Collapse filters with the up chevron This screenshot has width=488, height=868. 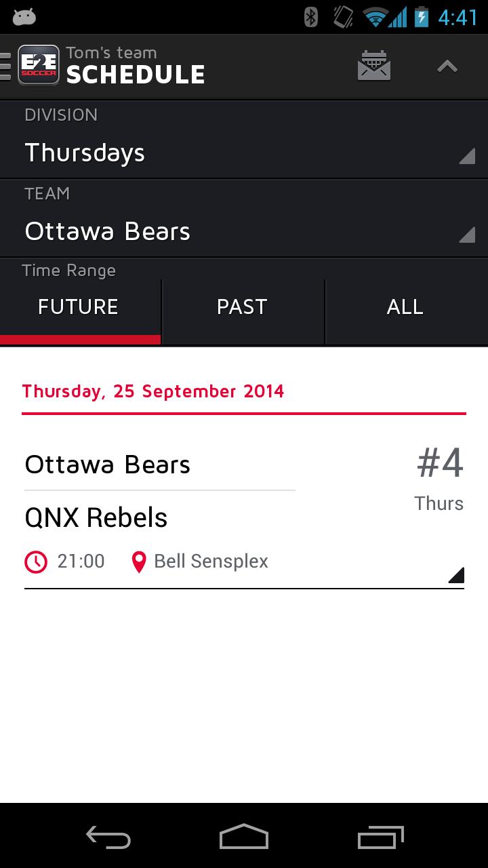point(447,66)
